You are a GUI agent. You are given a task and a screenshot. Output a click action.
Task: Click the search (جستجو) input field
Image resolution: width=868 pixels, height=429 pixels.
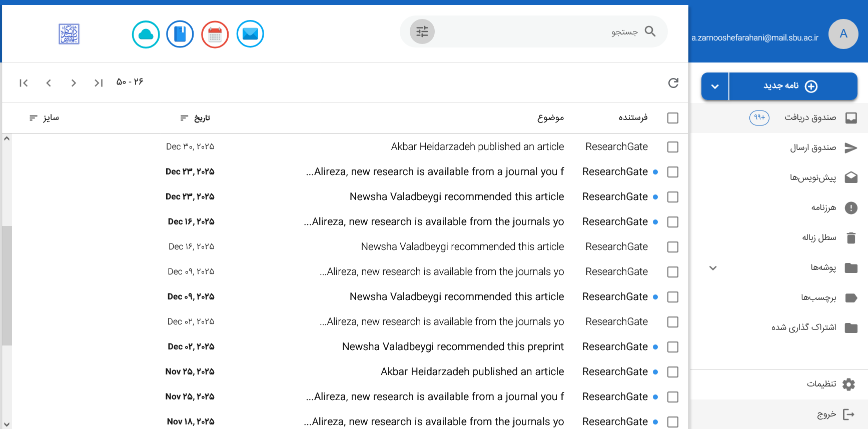tap(525, 31)
